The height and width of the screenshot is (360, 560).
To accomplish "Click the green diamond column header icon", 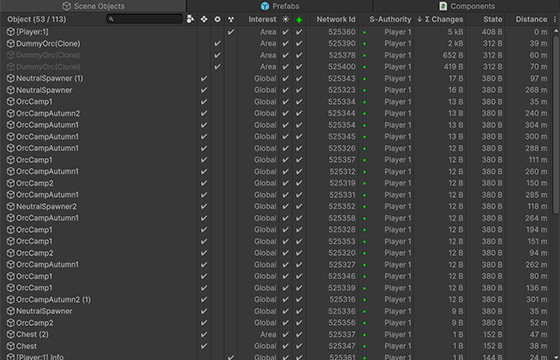I will tap(299, 20).
